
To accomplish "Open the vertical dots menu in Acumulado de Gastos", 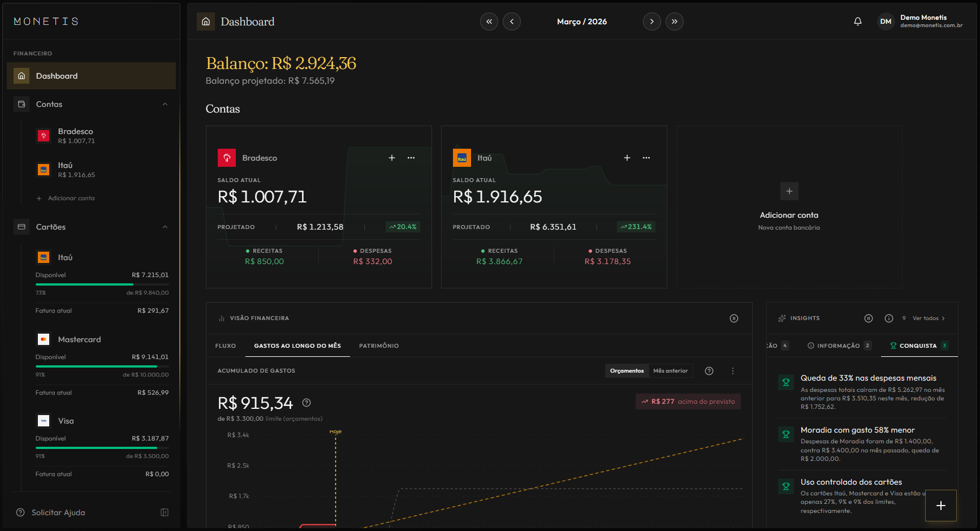I will point(733,371).
